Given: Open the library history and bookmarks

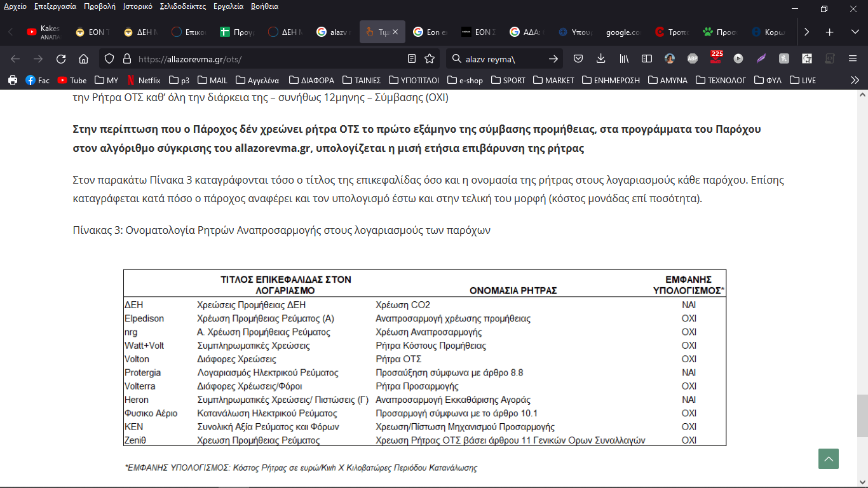Looking at the screenshot, I should pyautogui.click(x=624, y=58).
